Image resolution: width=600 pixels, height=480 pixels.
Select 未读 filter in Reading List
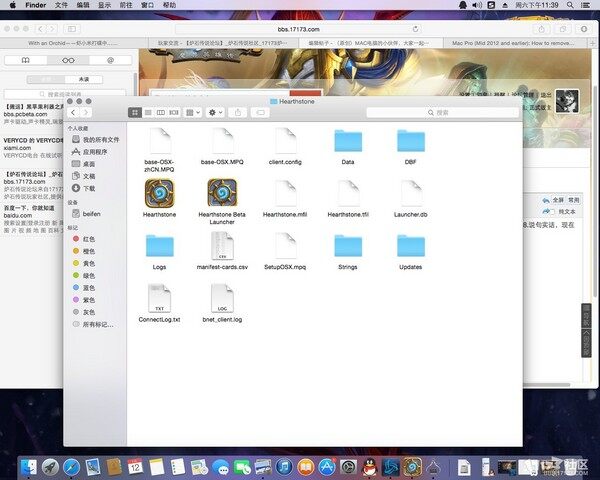(x=84, y=79)
